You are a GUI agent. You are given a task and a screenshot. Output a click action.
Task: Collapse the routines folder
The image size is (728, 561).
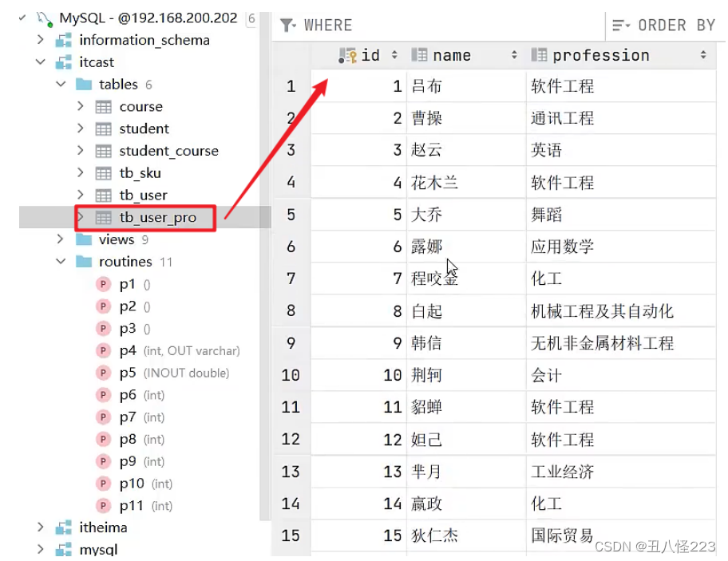pos(61,261)
